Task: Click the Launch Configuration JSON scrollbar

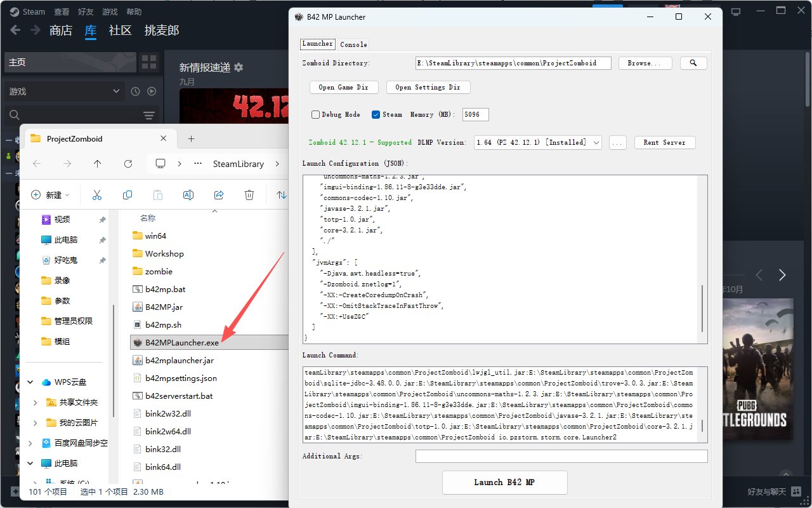Action: [x=702, y=308]
